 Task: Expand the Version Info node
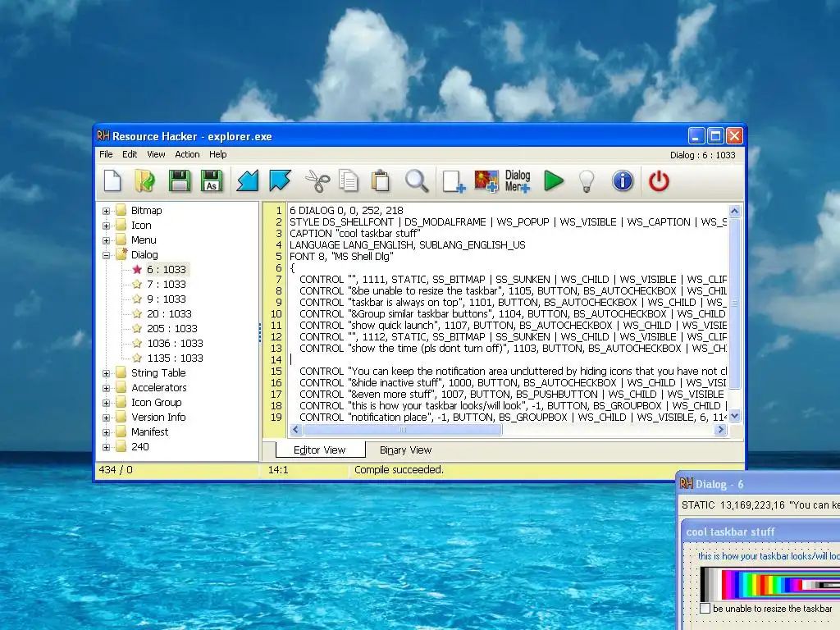pos(106,418)
